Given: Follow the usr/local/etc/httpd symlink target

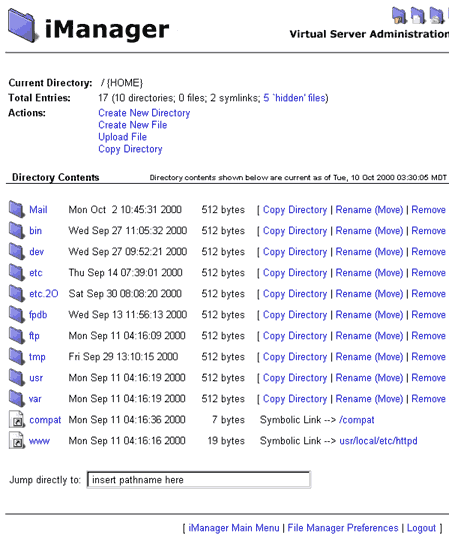Looking at the screenshot, I should click(378, 440).
